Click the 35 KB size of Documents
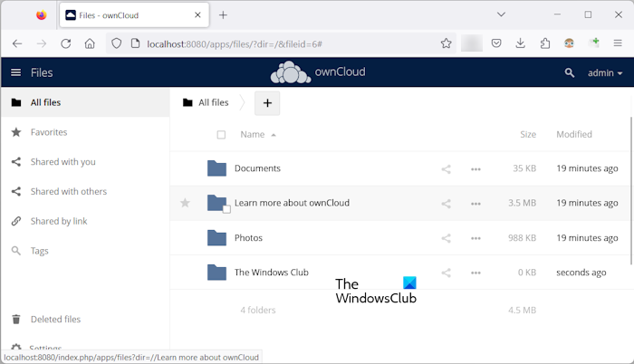This screenshot has height=364, width=634. (x=524, y=168)
